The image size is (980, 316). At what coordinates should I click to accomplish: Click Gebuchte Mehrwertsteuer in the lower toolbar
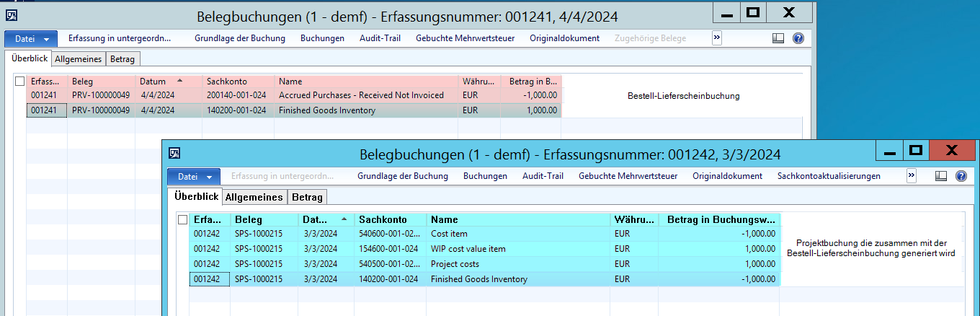tap(628, 176)
